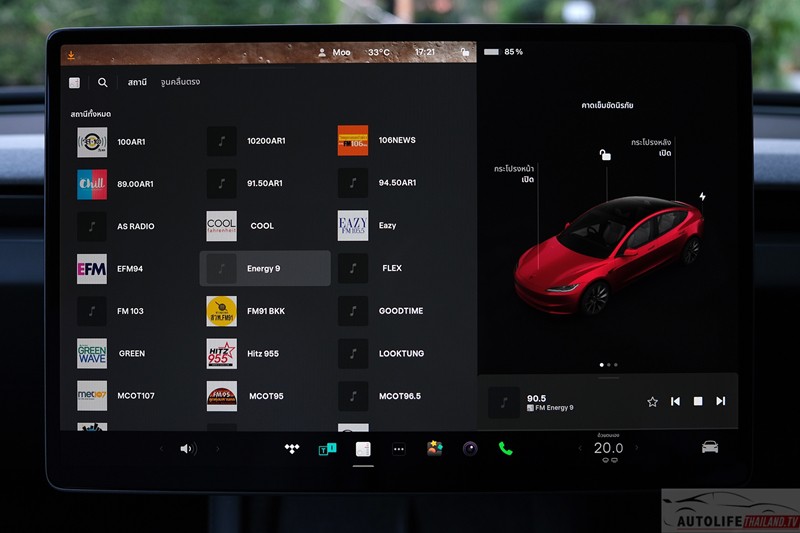The height and width of the screenshot is (533, 800).
Task: Raise volume with the right arrow
Action: coord(218,449)
